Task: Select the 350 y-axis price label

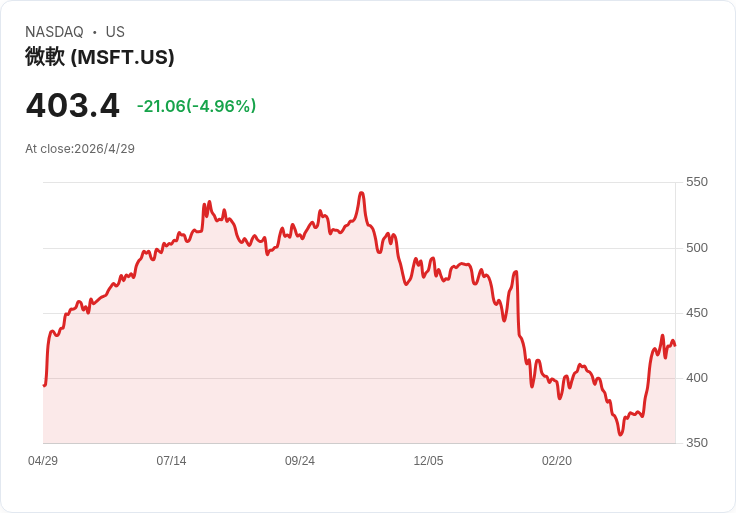Action: pos(696,443)
